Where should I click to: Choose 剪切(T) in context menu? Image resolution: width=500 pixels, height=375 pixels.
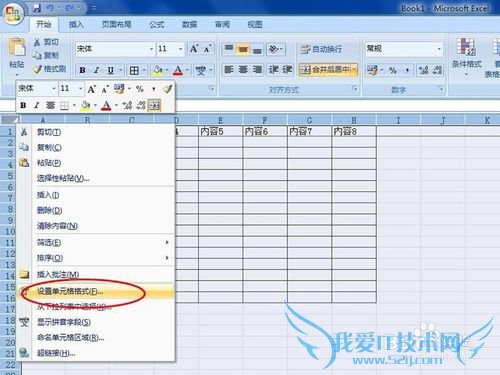96,132
